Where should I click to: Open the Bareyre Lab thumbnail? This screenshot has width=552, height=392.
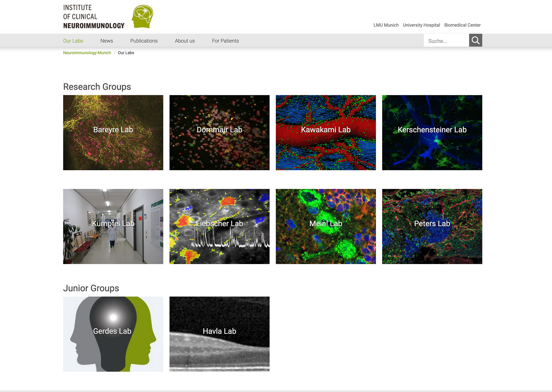coord(113,133)
